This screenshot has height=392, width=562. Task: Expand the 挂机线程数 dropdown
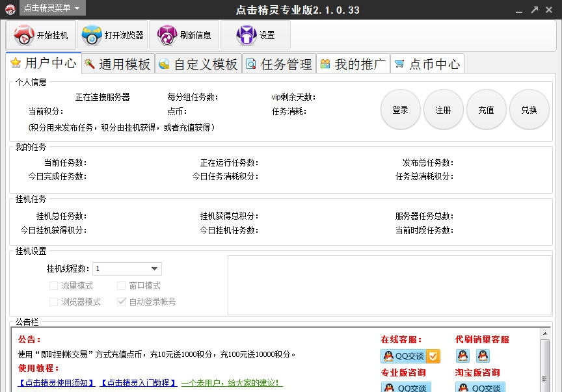pos(155,269)
